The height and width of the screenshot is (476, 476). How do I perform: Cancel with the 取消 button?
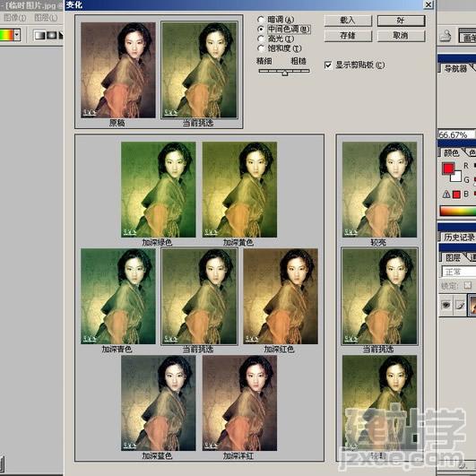[401, 36]
